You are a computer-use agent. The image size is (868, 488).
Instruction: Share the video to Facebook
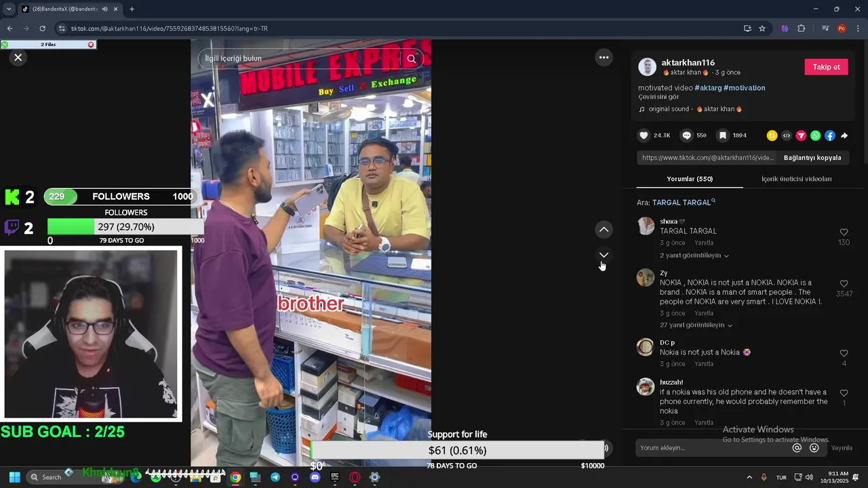click(x=830, y=136)
